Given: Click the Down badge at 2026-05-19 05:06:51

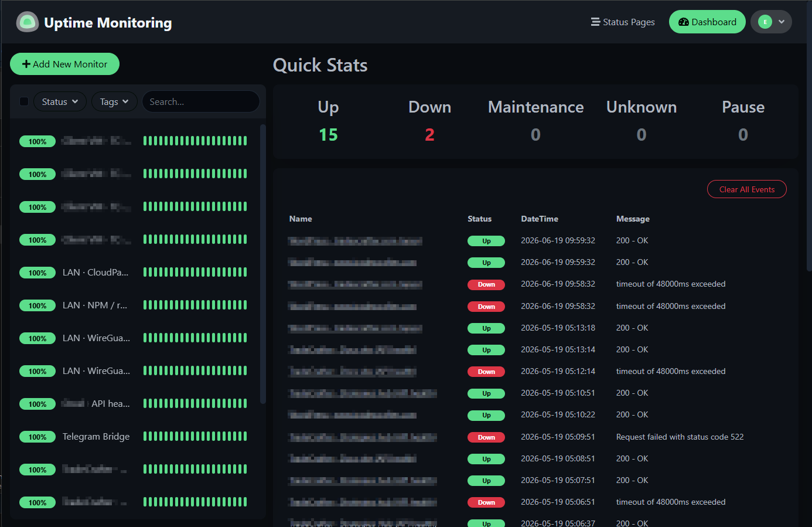Looking at the screenshot, I should tap(486, 502).
